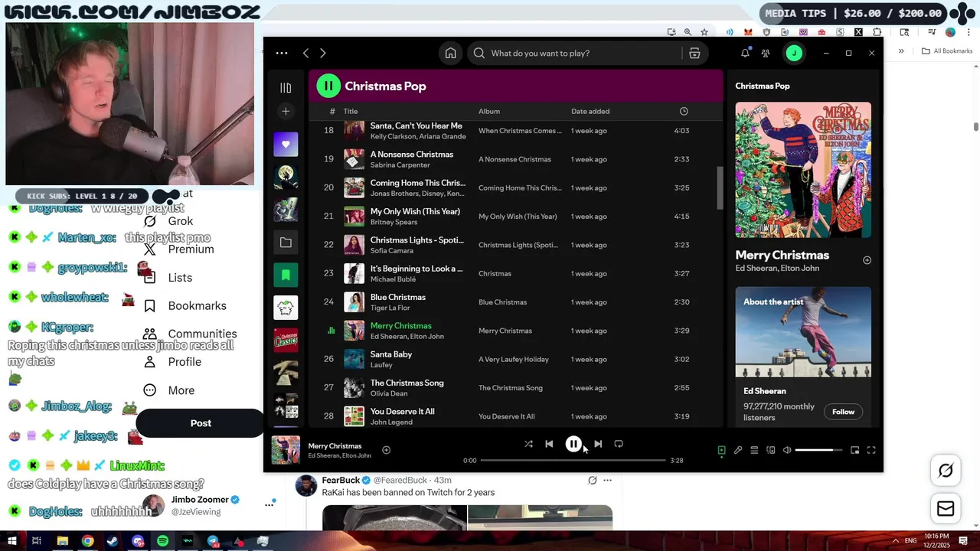Set the Spotify volume slider

[818, 451]
